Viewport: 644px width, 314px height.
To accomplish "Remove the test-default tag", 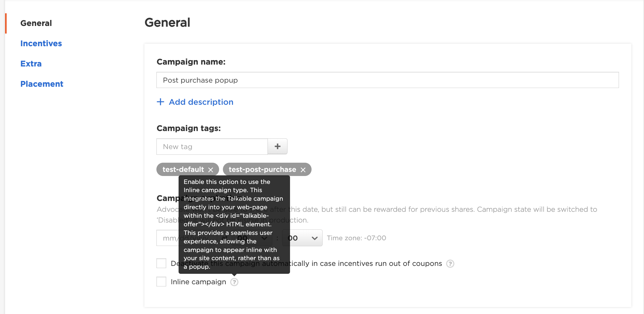I will pyautogui.click(x=211, y=170).
